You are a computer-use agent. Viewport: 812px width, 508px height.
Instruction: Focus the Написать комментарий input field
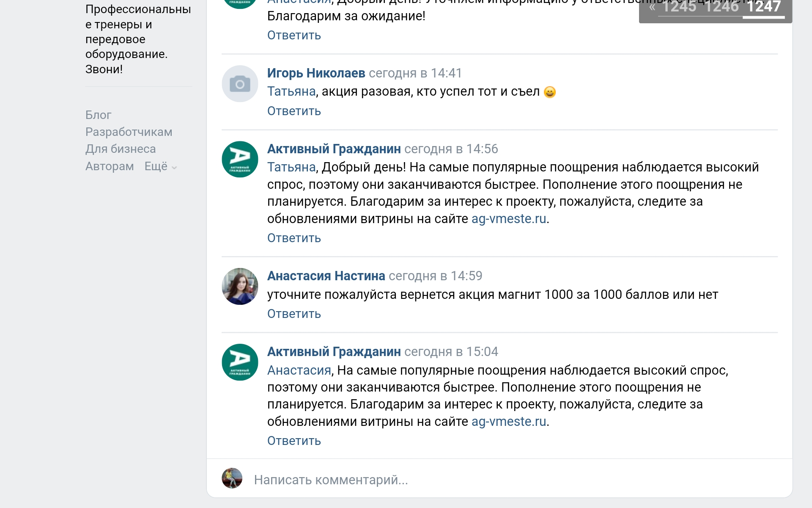(x=516, y=480)
